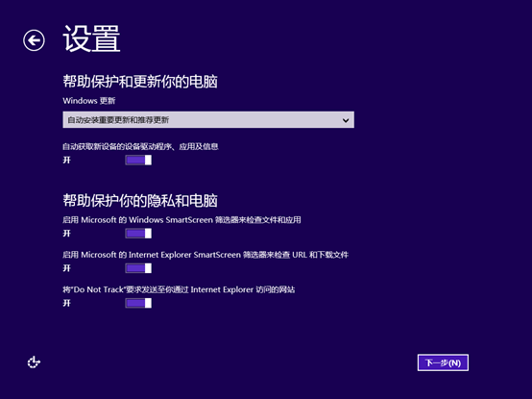Click the Do Not Track description text
This screenshot has width=532, height=399.
(179, 289)
